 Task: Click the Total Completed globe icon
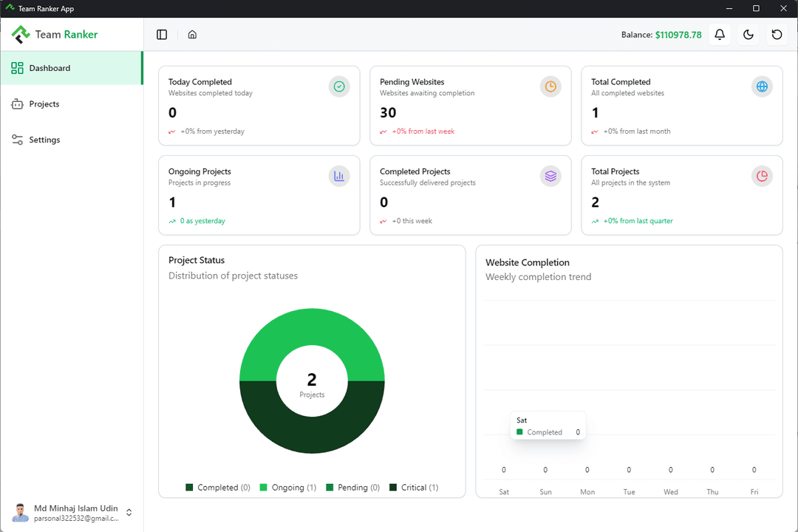pos(762,86)
